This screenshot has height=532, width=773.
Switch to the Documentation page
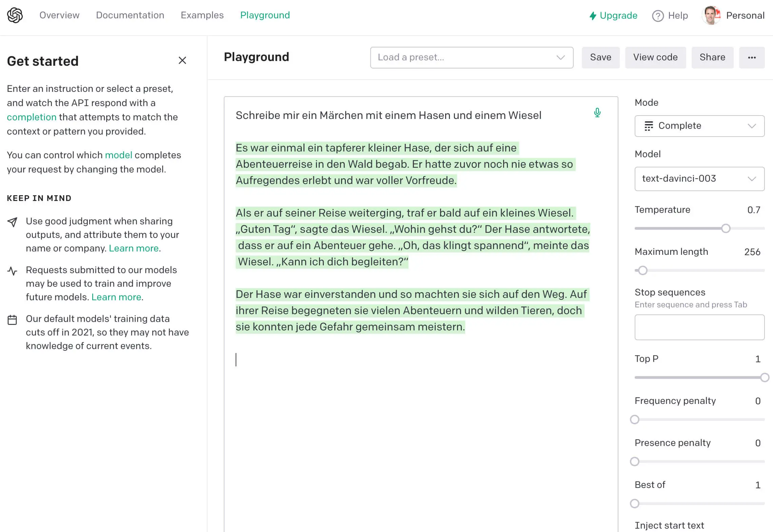[130, 15]
